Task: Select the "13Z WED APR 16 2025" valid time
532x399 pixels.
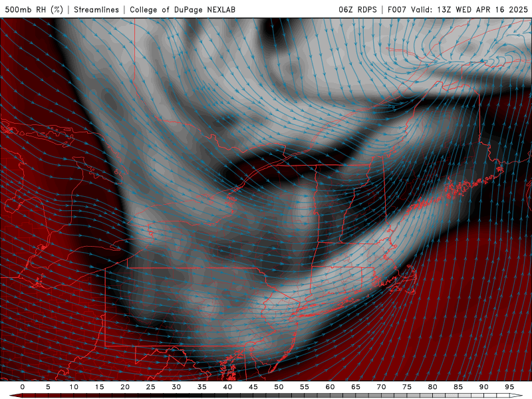Action: point(483,9)
